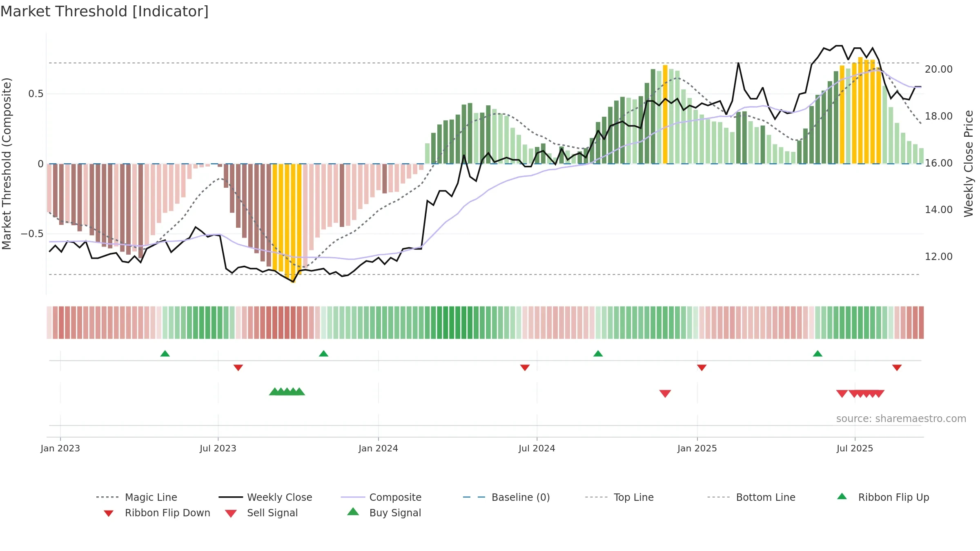Click the first Sell Signal marker before Jul 2025

pyautogui.click(x=842, y=393)
